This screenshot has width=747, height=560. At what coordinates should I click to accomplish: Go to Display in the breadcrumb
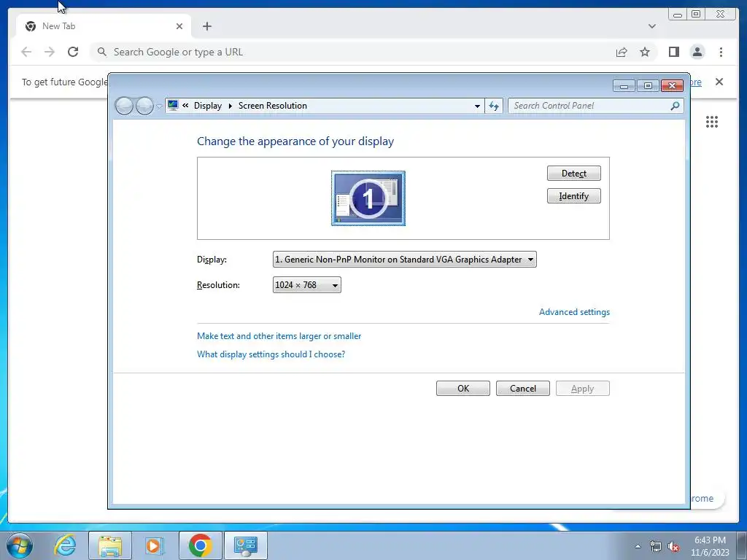click(x=208, y=106)
